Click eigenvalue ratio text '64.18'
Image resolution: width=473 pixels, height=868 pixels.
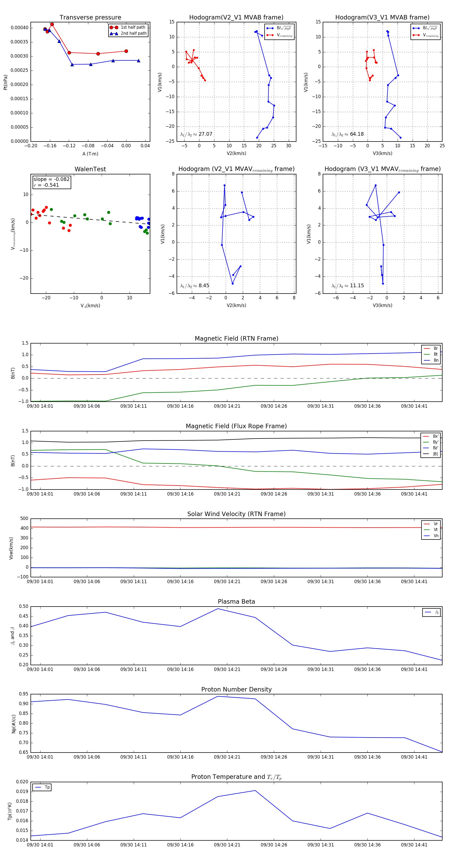357,134
